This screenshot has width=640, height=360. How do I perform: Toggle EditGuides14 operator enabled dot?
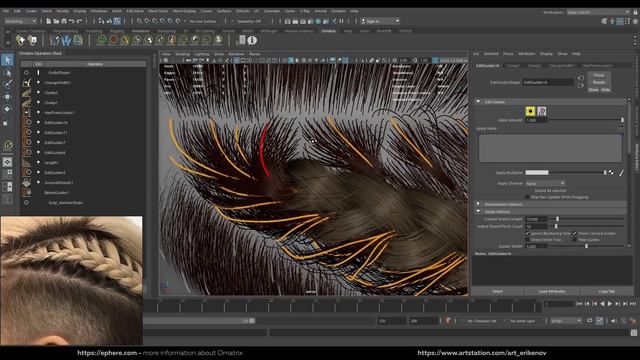[x=38, y=122]
